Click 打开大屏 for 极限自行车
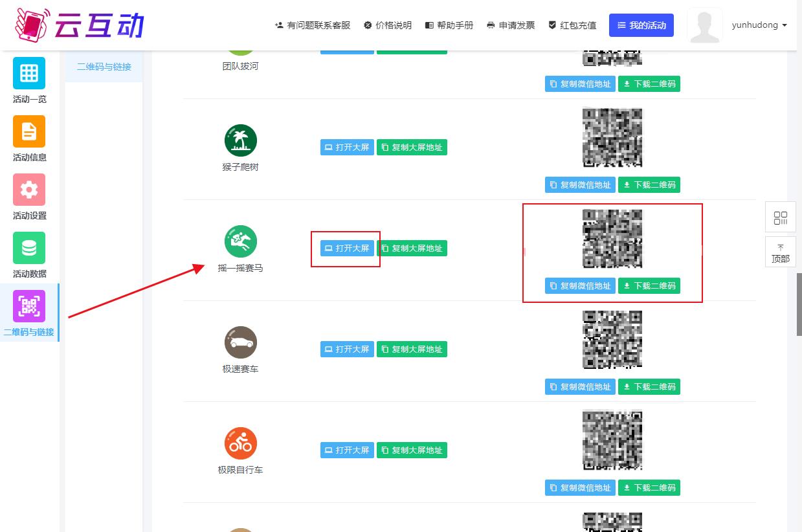The height and width of the screenshot is (532, 802). click(347, 450)
